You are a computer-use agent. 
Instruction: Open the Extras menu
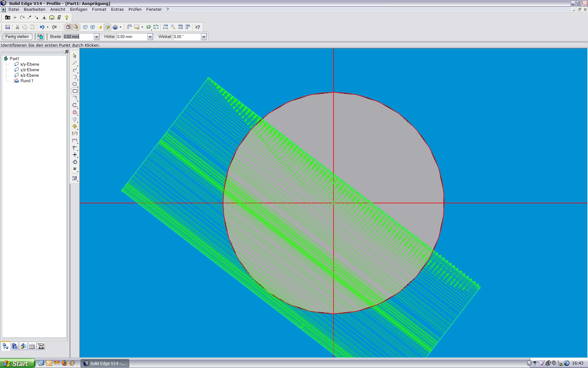(x=117, y=10)
